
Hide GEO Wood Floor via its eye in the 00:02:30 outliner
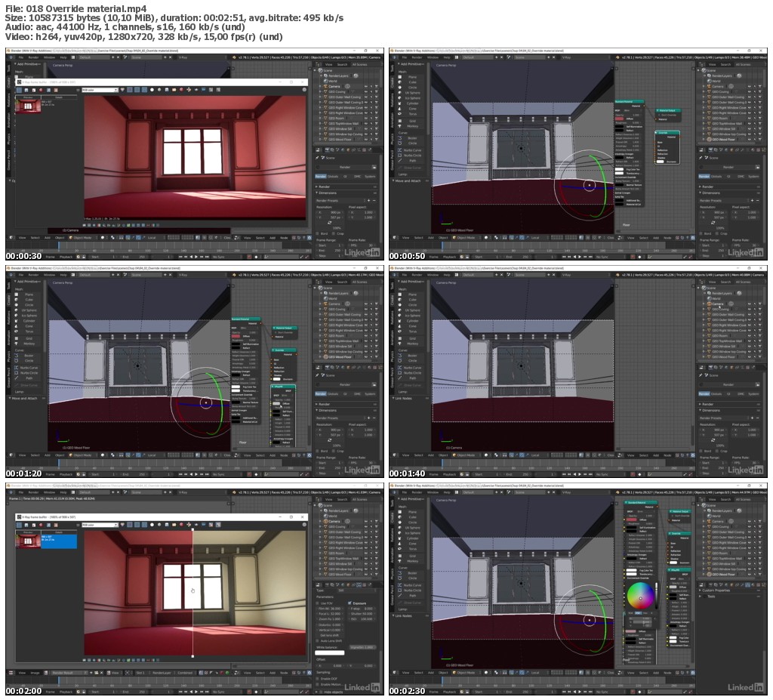pos(750,575)
